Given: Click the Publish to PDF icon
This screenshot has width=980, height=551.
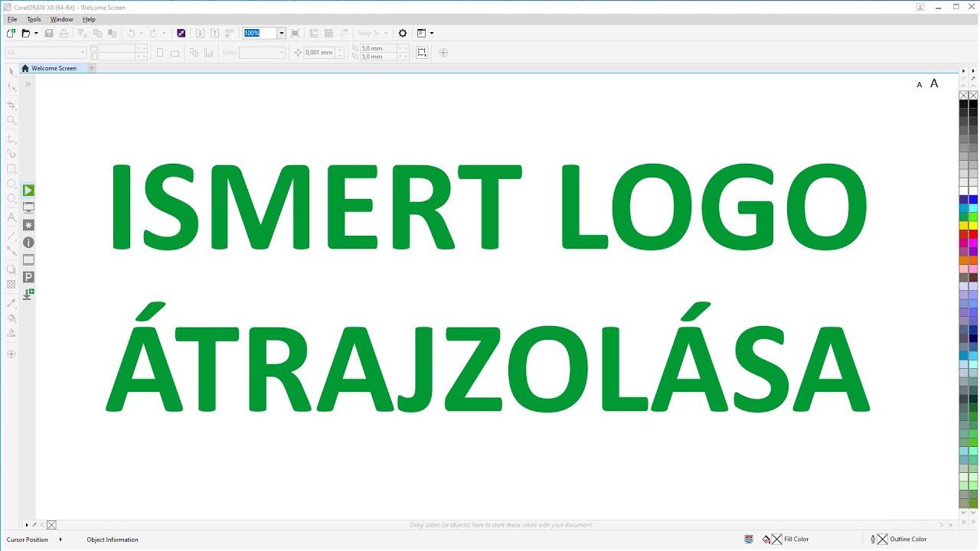Looking at the screenshot, I should point(229,34).
